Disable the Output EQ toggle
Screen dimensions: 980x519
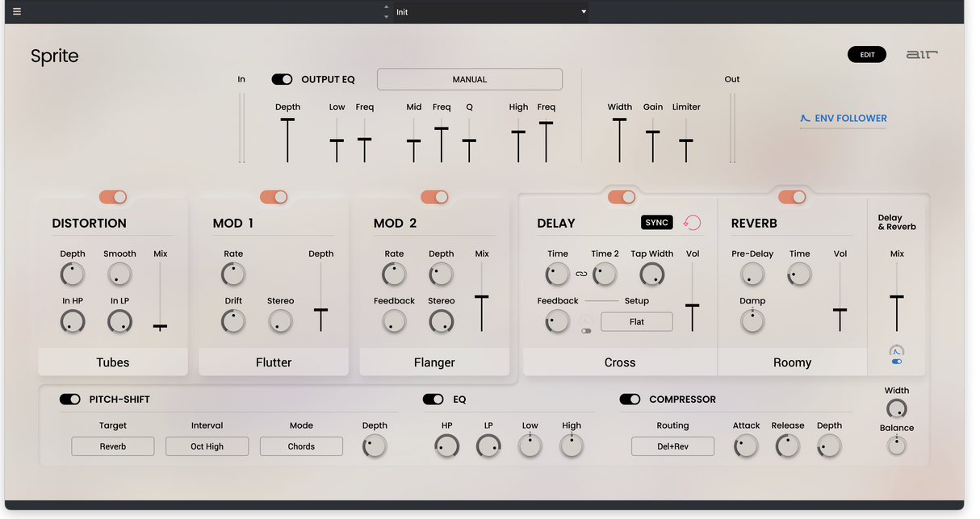click(x=282, y=79)
